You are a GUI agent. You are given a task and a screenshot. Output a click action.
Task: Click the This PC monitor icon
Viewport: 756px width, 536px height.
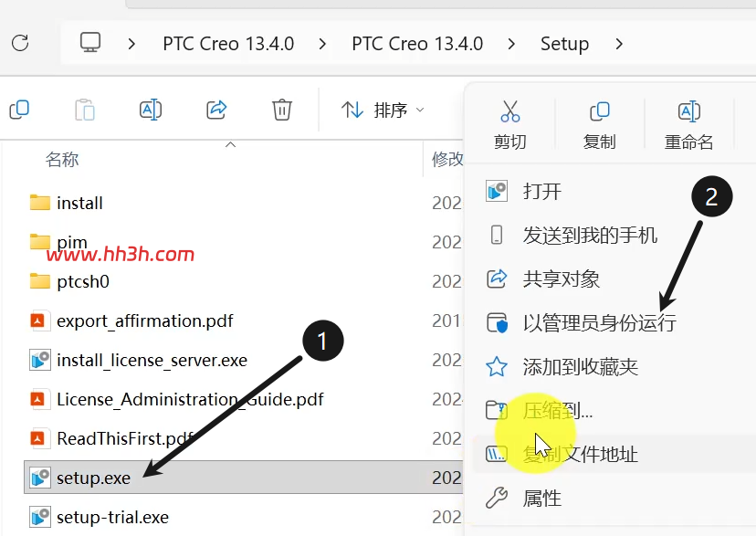(x=90, y=43)
